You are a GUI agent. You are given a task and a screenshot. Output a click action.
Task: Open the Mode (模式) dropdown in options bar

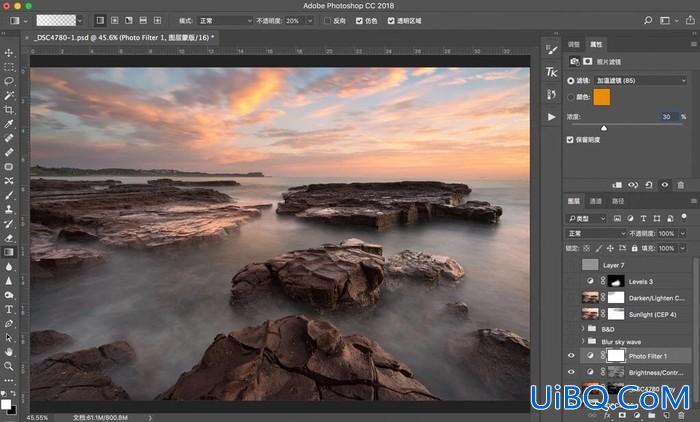pos(225,21)
